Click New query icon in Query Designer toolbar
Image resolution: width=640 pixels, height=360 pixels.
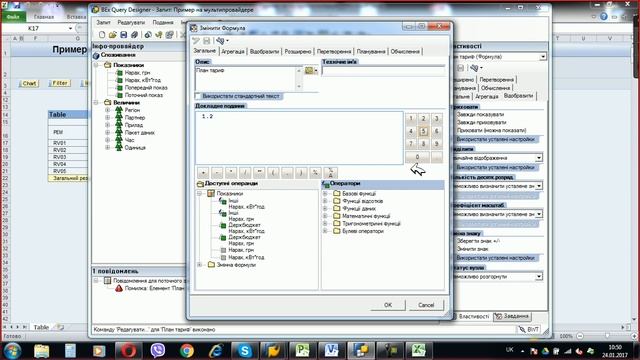coord(102,35)
